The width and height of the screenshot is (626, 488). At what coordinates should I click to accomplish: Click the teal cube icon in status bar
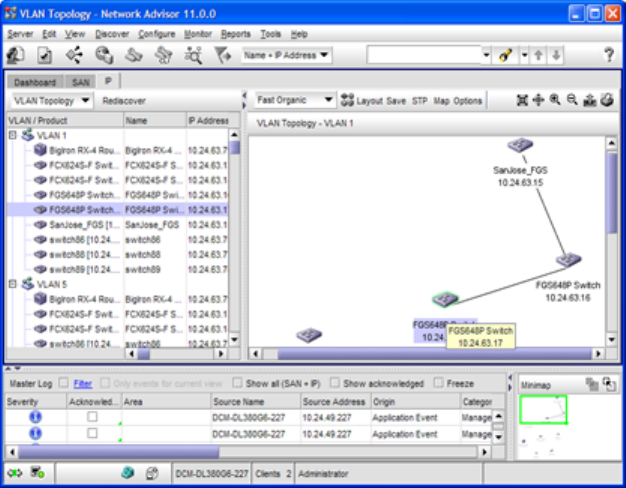click(127, 473)
